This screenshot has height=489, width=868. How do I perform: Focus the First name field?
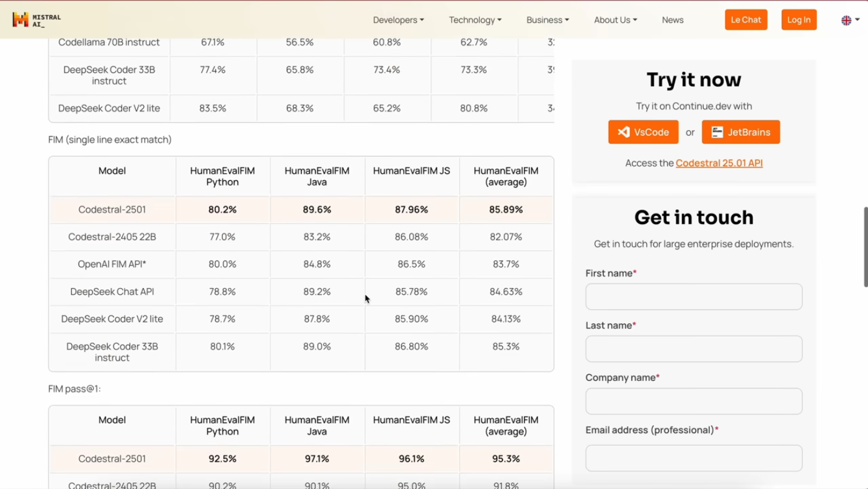[694, 297]
